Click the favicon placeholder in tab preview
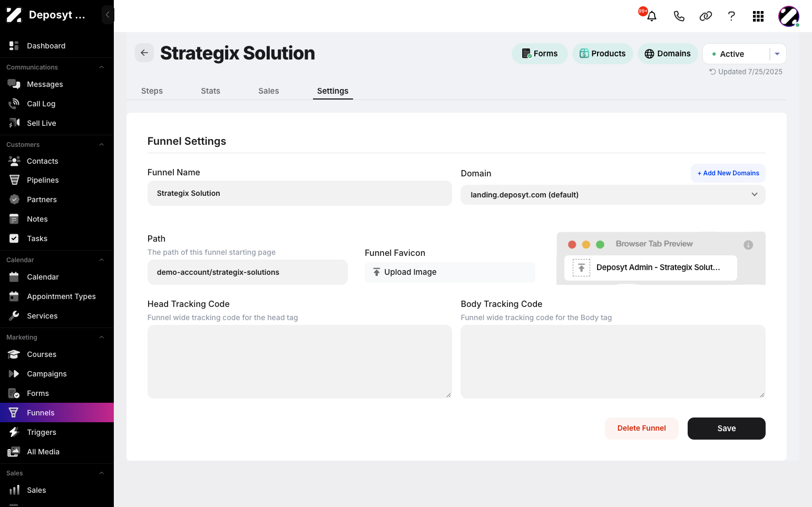The height and width of the screenshot is (507, 812). click(581, 268)
